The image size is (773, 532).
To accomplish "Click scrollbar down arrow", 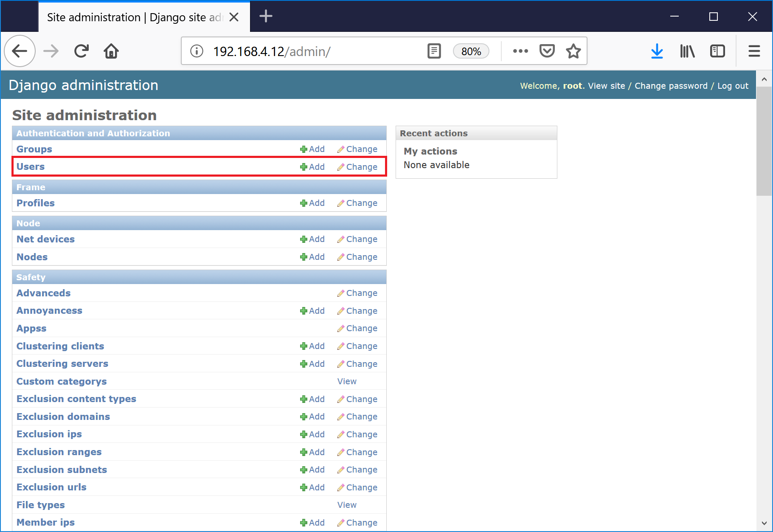I will click(764, 523).
